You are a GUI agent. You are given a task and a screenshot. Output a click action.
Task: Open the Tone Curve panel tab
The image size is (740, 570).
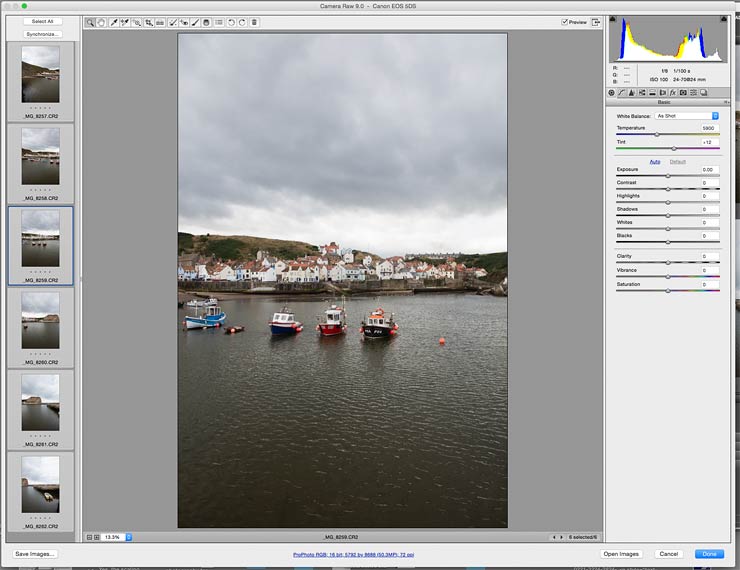tap(622, 93)
